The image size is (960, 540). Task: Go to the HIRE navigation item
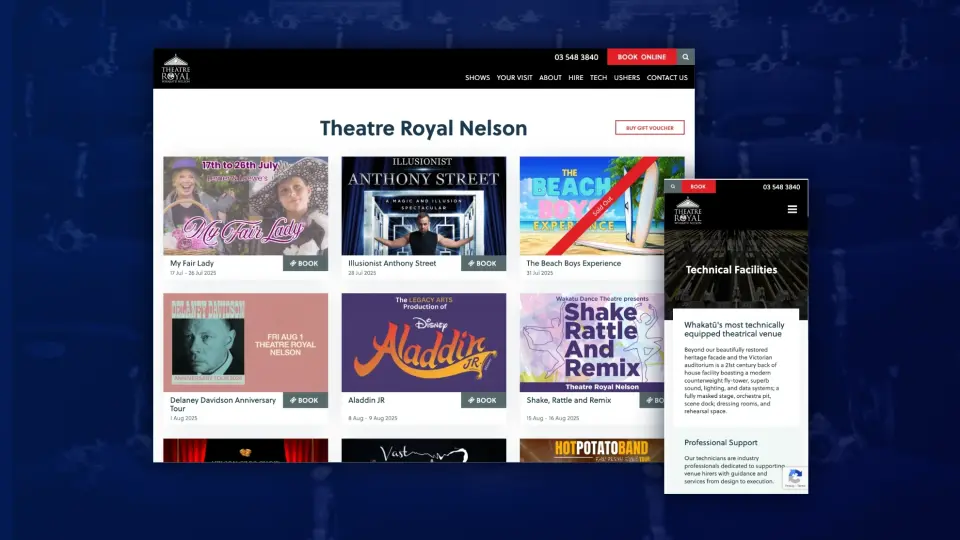click(x=575, y=78)
